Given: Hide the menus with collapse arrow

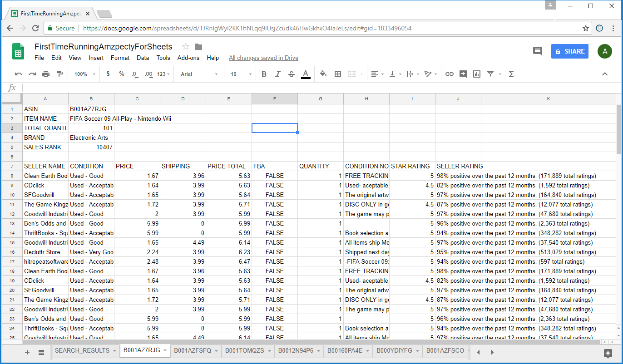Looking at the screenshot, I should click(605, 74).
